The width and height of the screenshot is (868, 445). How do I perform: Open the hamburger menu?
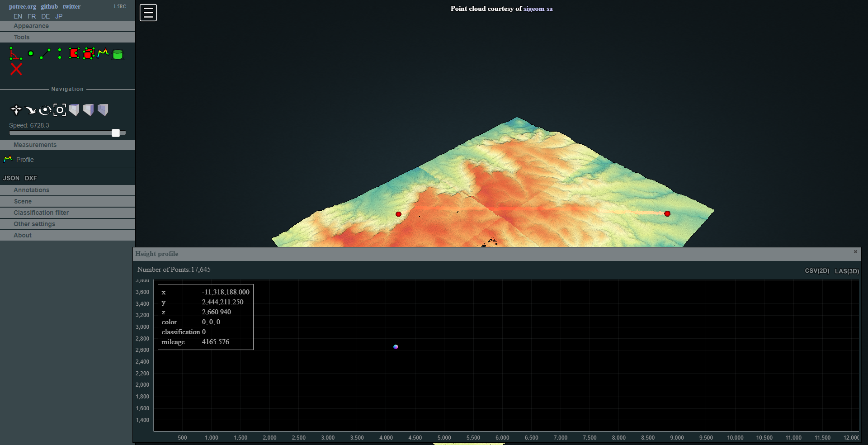tap(147, 12)
